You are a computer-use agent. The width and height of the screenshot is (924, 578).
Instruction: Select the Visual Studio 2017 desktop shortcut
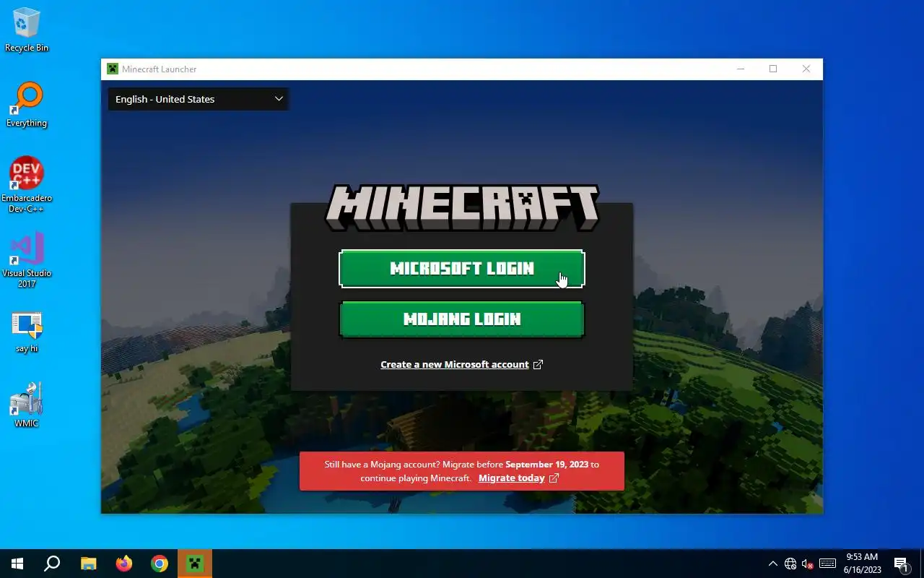[27, 260]
